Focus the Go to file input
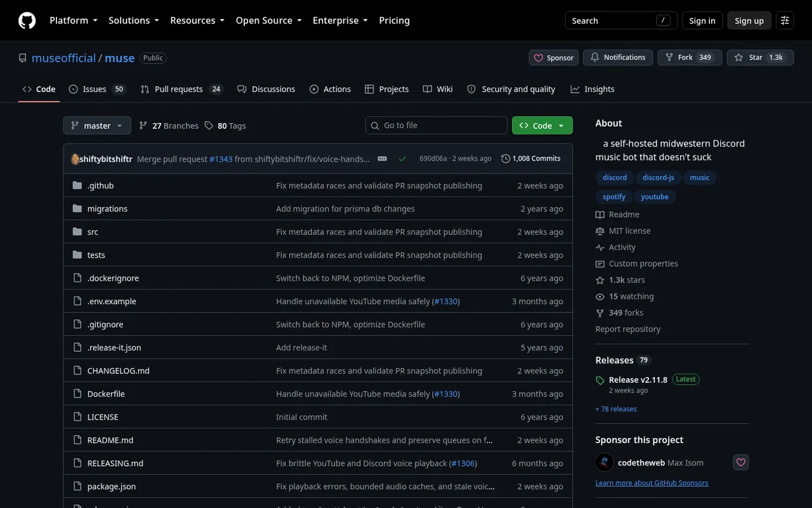 click(x=436, y=125)
